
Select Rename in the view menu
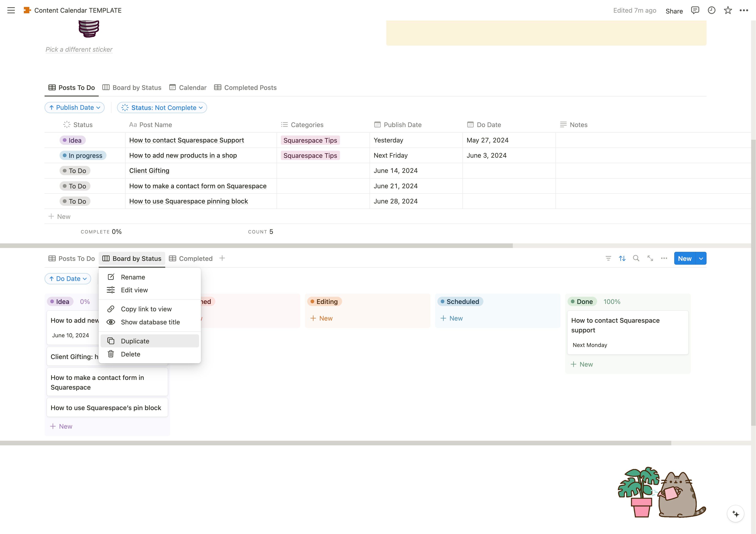pyautogui.click(x=133, y=277)
